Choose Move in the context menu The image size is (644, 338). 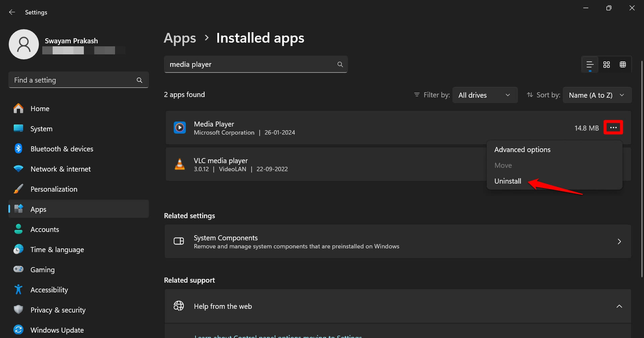pos(554,165)
